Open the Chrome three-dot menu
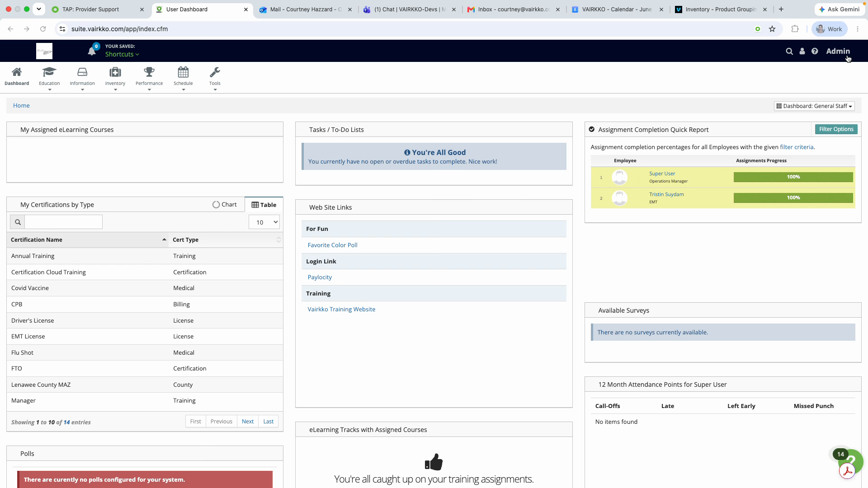The width and height of the screenshot is (868, 488). coord(858,29)
